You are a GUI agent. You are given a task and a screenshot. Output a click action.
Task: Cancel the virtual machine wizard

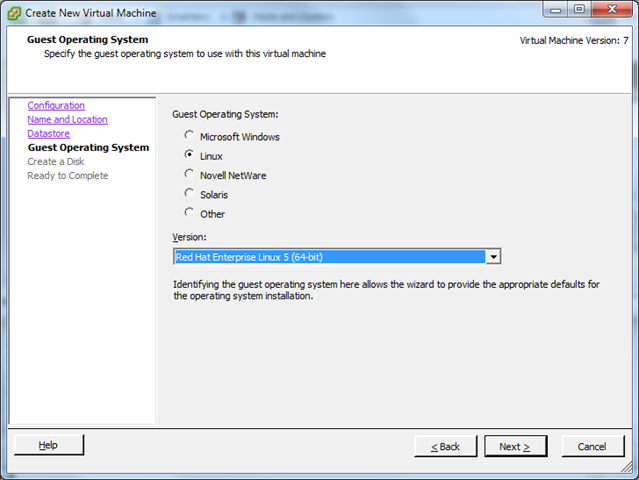tap(592, 446)
